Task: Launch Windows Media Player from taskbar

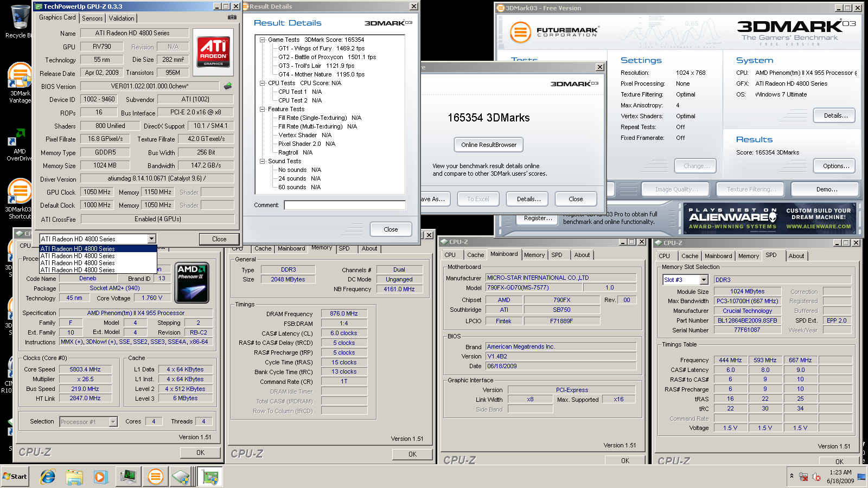Action: (x=100, y=477)
